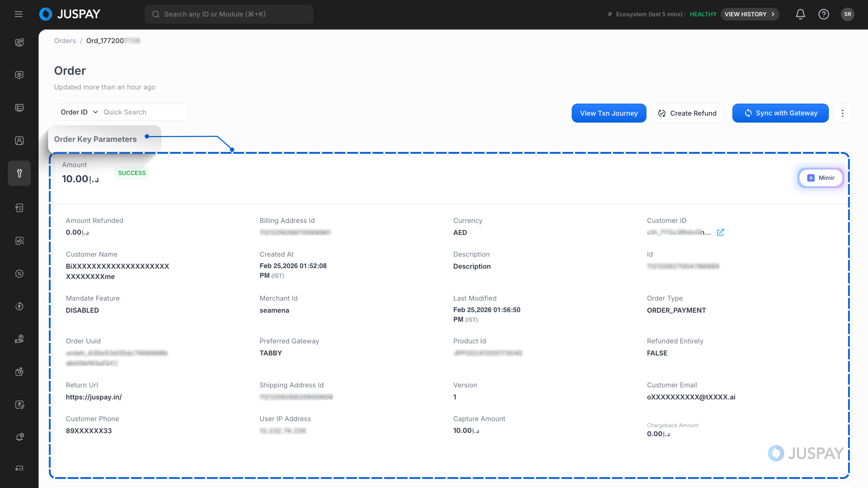This screenshot has width=868, height=488.
Task: Click the Create Refund button
Action: (x=687, y=113)
